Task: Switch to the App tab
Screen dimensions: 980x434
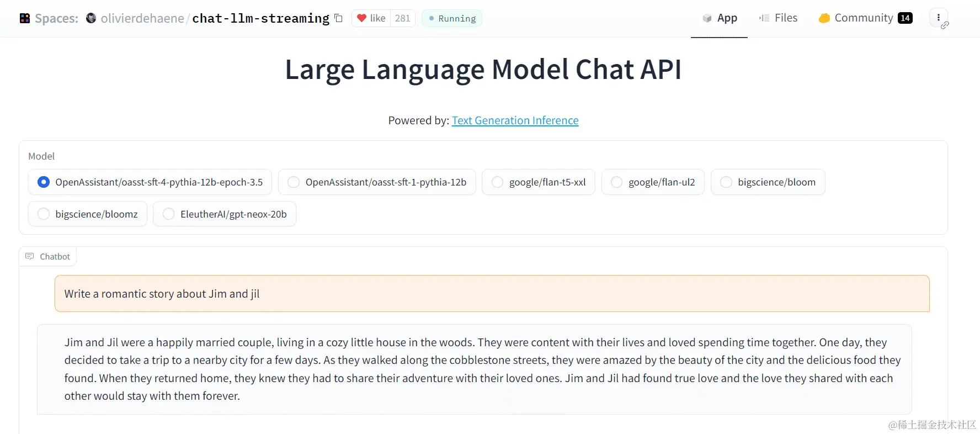Action: point(720,18)
